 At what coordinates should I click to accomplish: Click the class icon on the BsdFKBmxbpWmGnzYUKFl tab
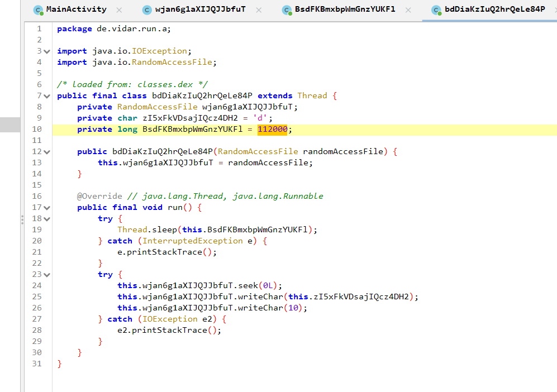[x=287, y=9]
